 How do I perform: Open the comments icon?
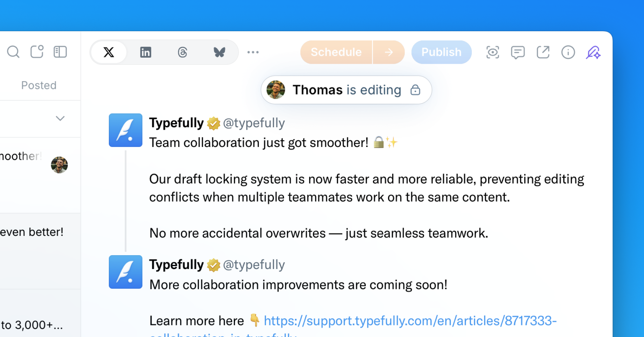[x=517, y=52]
